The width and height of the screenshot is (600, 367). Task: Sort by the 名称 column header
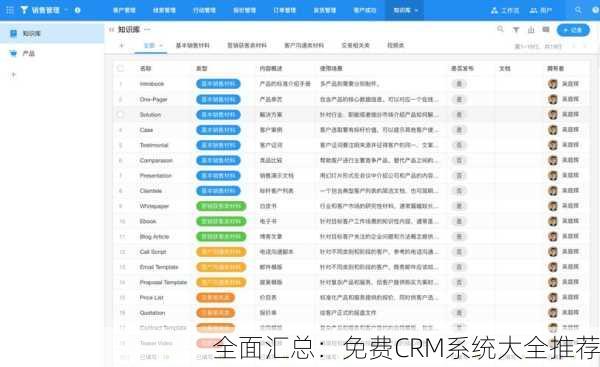pyautogui.click(x=145, y=69)
